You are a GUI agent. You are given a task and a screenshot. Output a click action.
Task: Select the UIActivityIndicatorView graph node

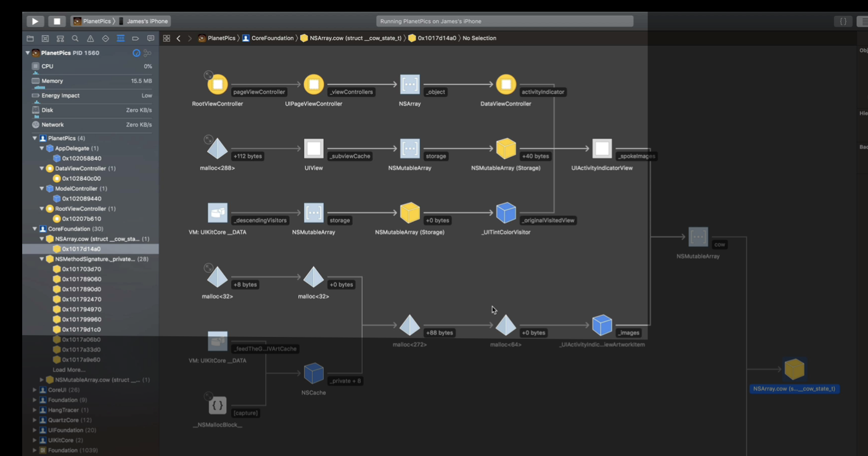pyautogui.click(x=602, y=148)
